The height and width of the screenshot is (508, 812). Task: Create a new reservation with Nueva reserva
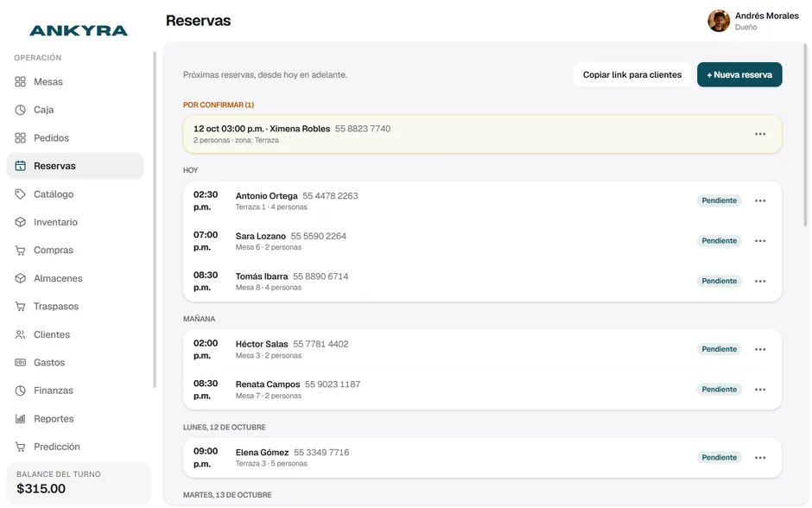click(x=739, y=74)
